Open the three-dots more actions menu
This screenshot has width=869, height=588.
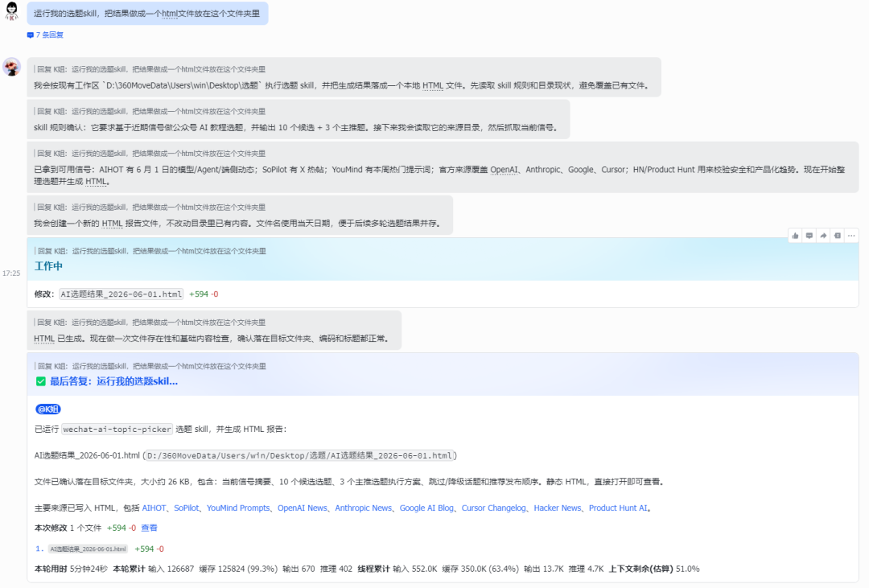click(851, 236)
